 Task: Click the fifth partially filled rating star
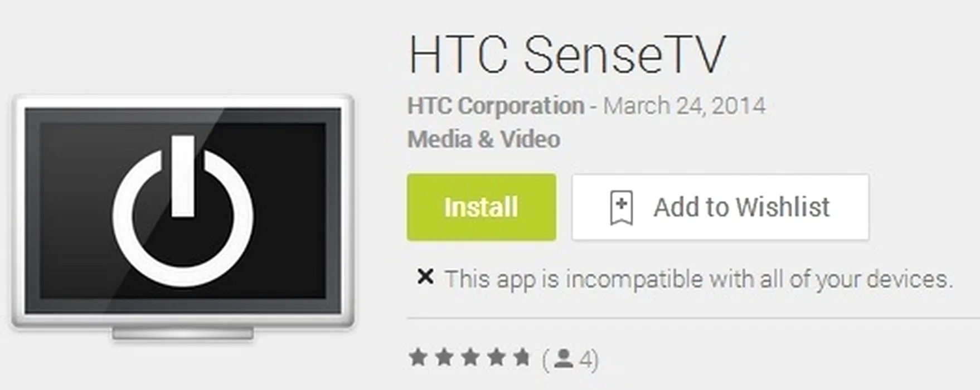click(x=521, y=357)
